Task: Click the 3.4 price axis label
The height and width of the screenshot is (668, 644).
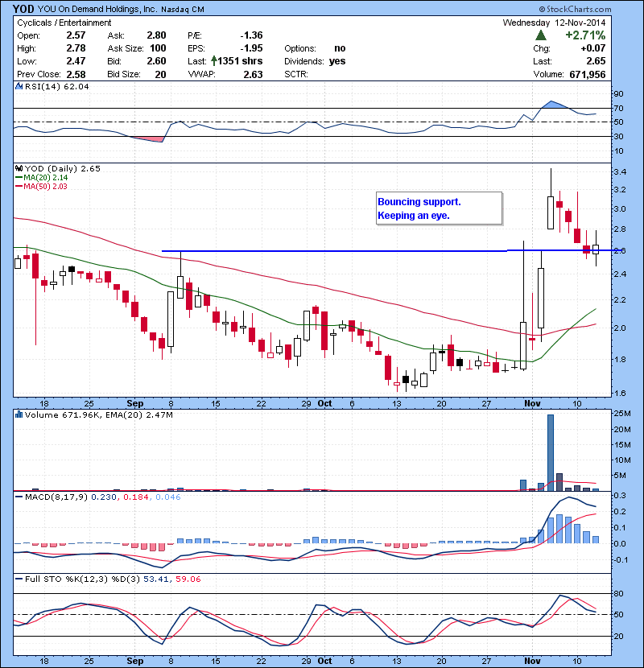Action: [620, 172]
